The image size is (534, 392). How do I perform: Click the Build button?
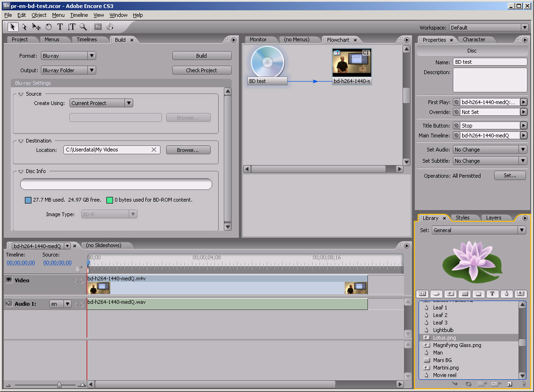click(202, 55)
